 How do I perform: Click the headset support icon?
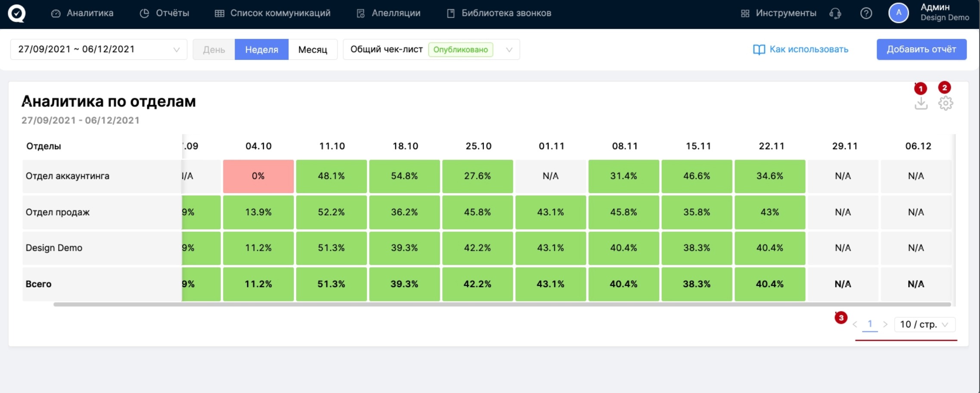[x=835, y=13]
